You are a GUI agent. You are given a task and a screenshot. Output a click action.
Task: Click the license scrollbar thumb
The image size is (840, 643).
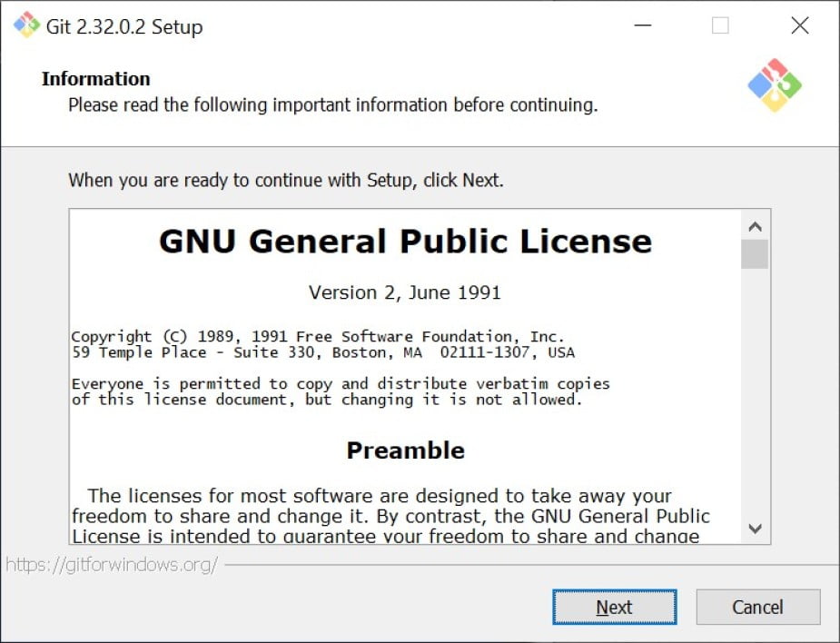pos(756,254)
